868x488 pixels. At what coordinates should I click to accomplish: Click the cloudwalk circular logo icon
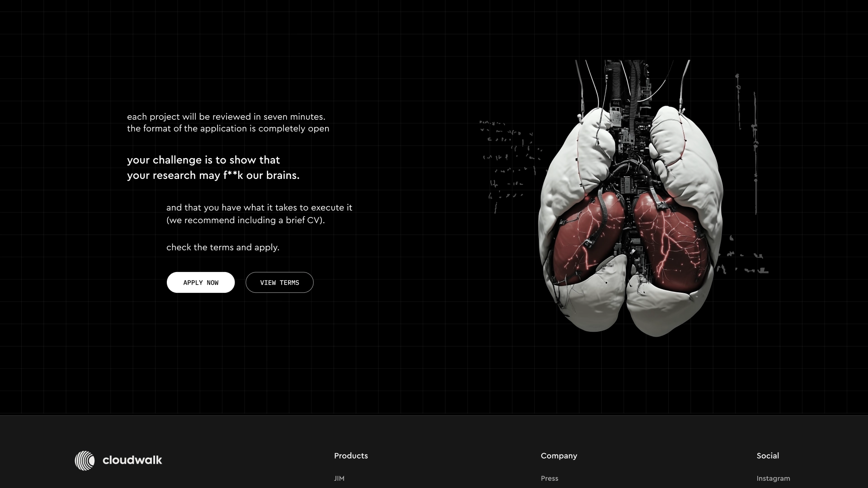(x=85, y=460)
